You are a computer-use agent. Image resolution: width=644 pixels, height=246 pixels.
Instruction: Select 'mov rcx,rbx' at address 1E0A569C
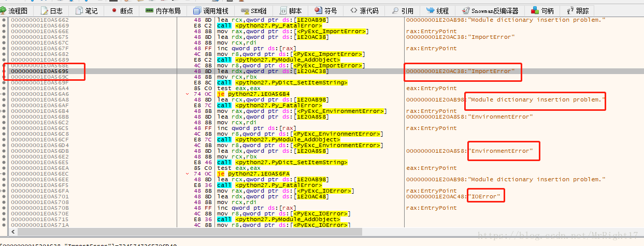tap(237, 77)
